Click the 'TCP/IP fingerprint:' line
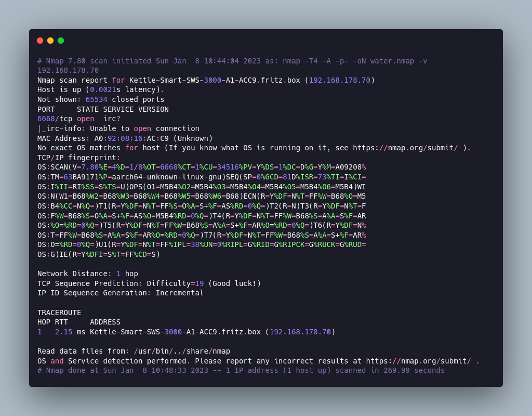Image resolution: width=532 pixels, height=416 pixels. click(x=79, y=158)
